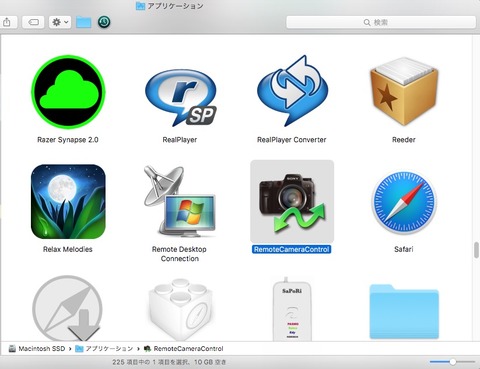Click the green Time Machine toolbar icon
The width and height of the screenshot is (480, 369).
coord(104,22)
